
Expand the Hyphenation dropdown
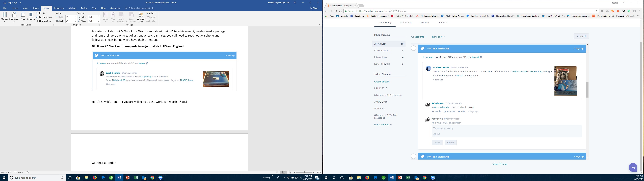(x=44, y=21)
